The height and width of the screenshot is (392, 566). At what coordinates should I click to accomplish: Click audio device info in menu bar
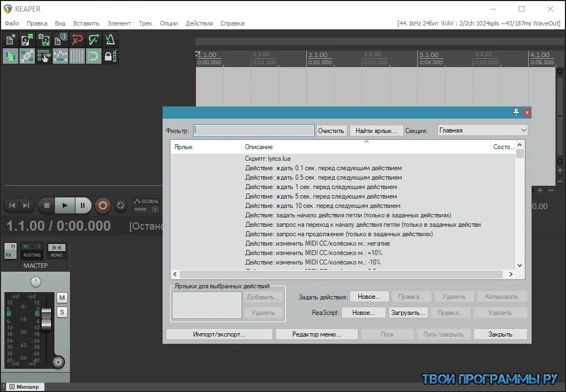pyautogui.click(x=479, y=23)
